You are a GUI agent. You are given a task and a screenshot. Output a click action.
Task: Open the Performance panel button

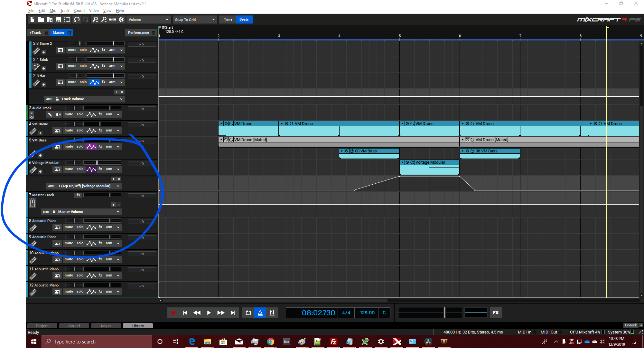pos(141,33)
